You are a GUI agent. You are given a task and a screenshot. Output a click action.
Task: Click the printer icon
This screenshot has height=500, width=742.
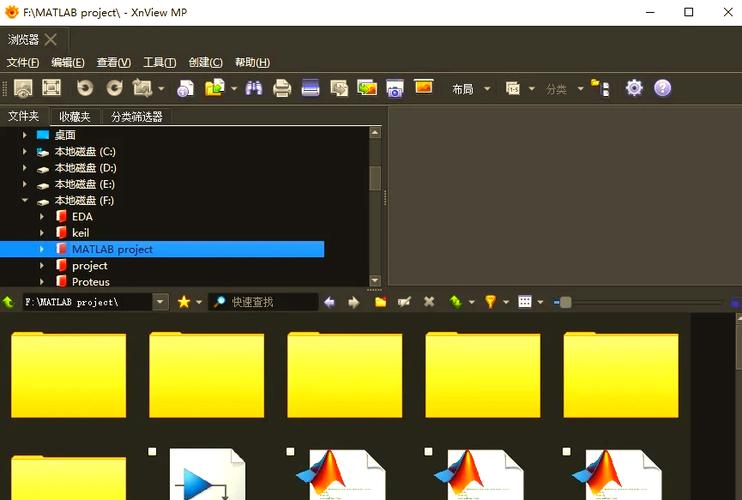pos(282,88)
